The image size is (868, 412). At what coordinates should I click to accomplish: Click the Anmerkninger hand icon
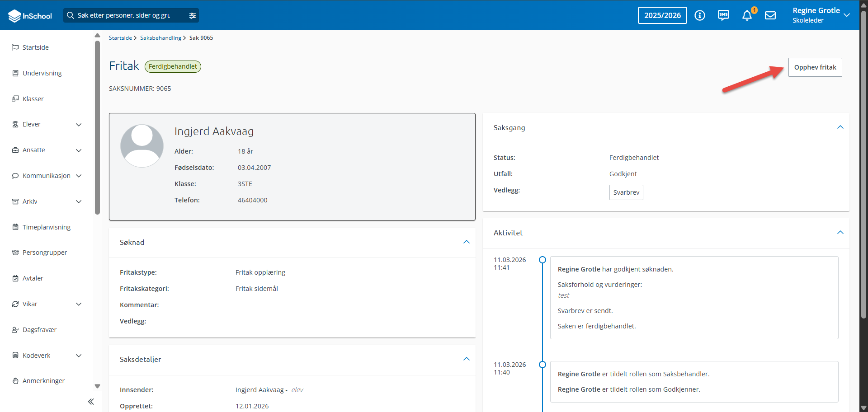pyautogui.click(x=15, y=381)
